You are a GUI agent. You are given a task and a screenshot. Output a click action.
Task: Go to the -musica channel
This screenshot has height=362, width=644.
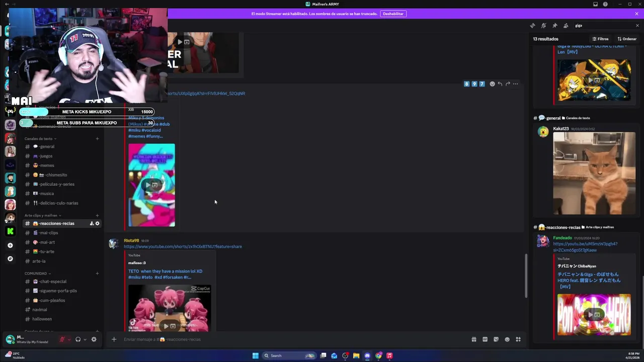coord(62,194)
